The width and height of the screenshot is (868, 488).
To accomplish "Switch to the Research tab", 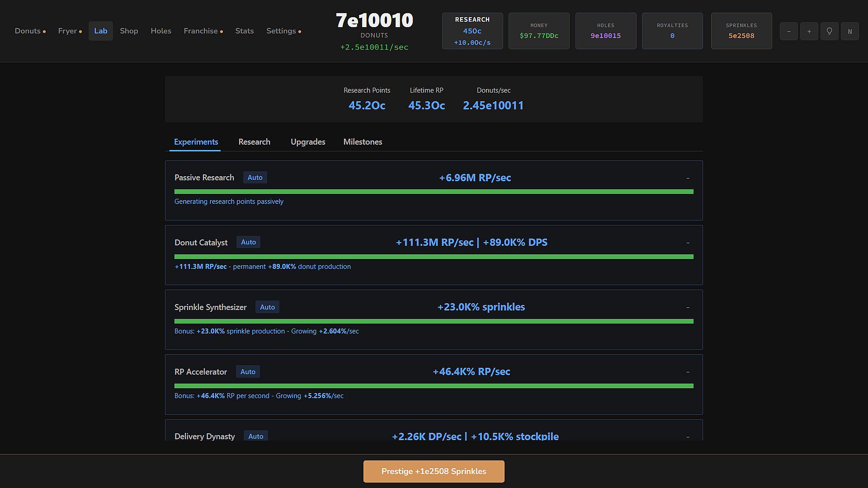I will pos(254,142).
